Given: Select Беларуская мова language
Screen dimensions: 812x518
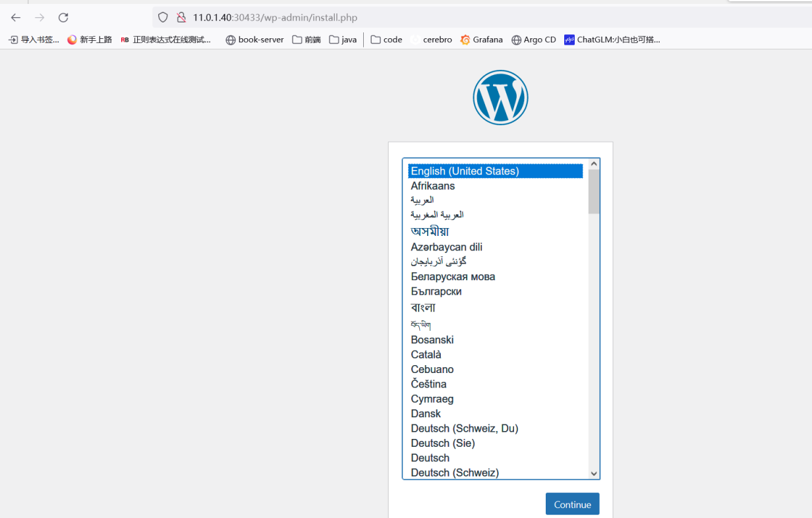Looking at the screenshot, I should (496, 277).
